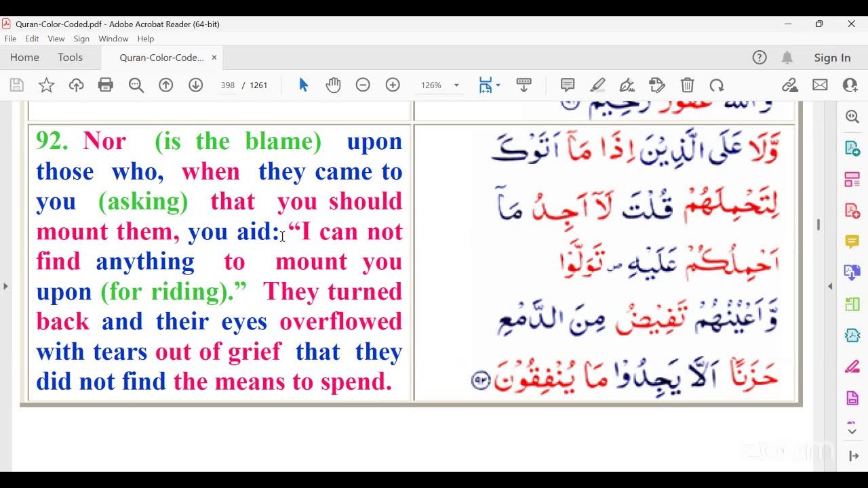Screen dimensions: 868x488
Task: Zoom out with the minus button
Action: coord(363,85)
